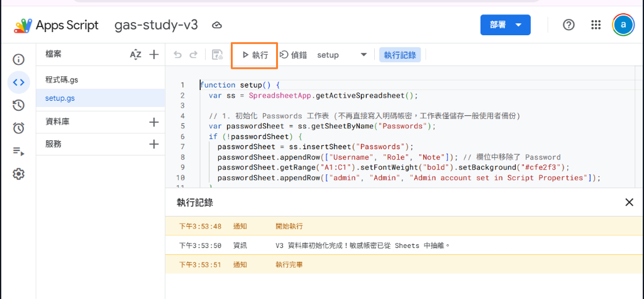The width and height of the screenshot is (644, 299).
Task: Click the insertSheet("Passwords") code line
Action: (316, 147)
